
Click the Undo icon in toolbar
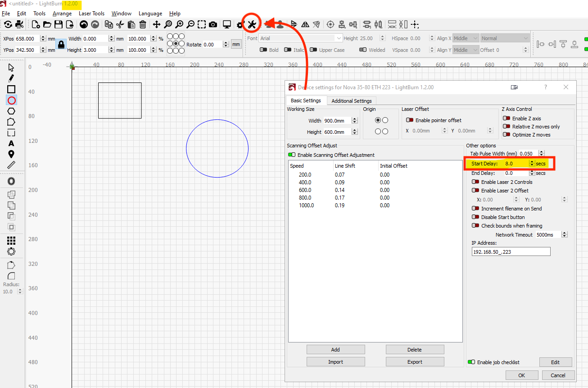tap(84, 24)
